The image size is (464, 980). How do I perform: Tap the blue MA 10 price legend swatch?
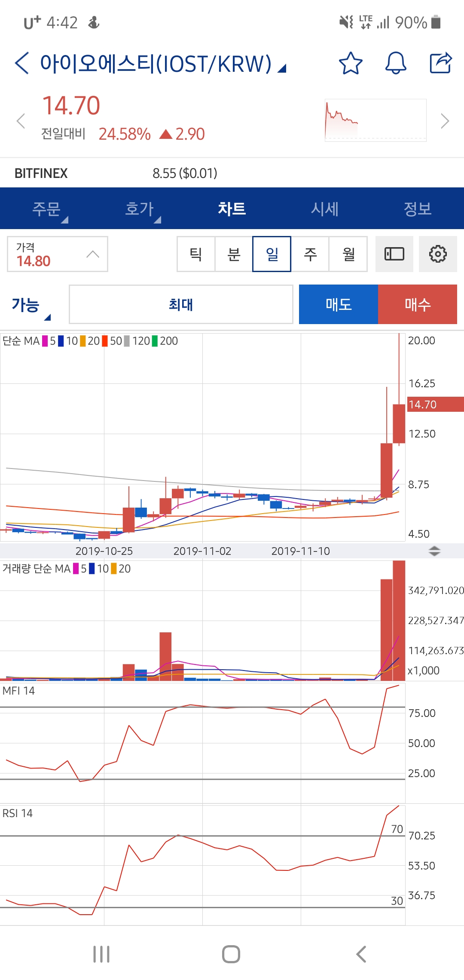pyautogui.click(x=61, y=341)
